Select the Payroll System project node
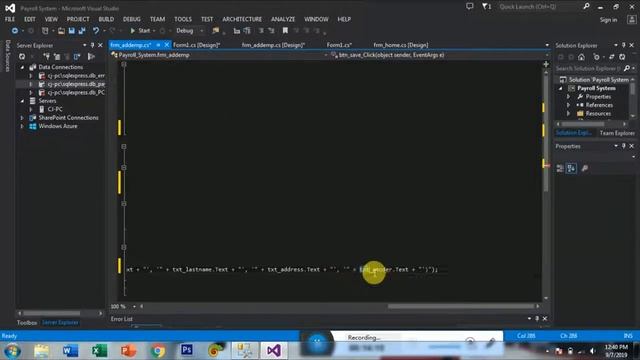Image resolution: width=640 pixels, height=360 pixels. [x=596, y=88]
